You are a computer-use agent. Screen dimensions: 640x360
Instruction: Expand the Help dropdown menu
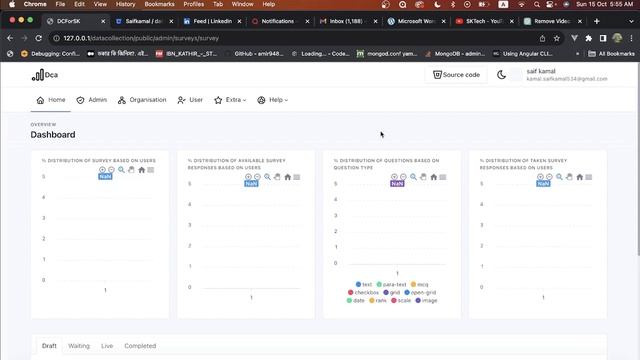(x=273, y=100)
